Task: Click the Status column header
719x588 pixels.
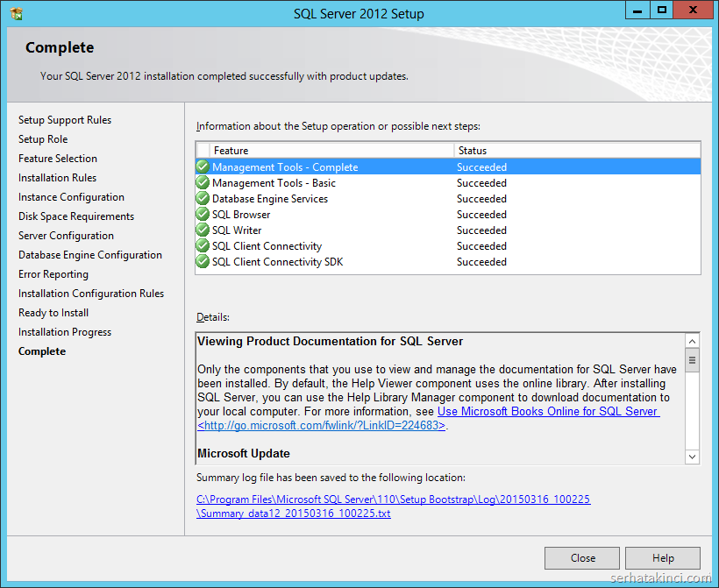Action: (x=577, y=151)
